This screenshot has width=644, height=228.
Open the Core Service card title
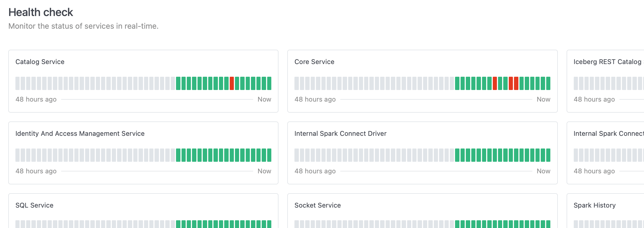(314, 62)
